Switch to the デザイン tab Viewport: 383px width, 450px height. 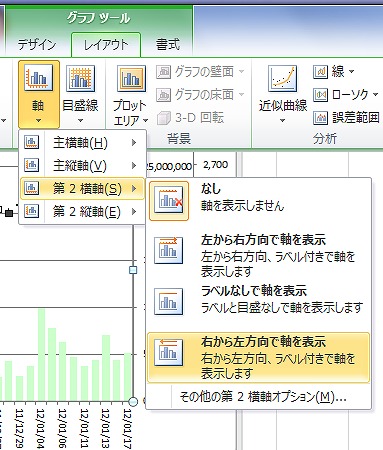[37, 45]
